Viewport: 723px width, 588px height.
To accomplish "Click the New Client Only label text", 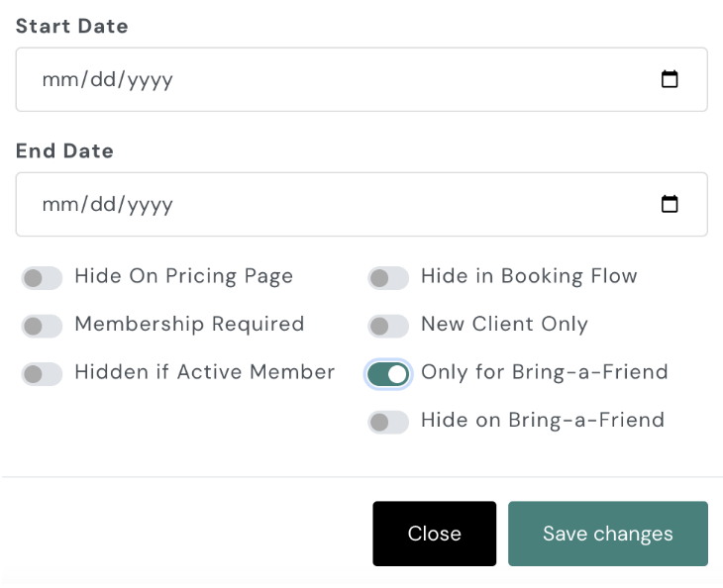I will pos(504,324).
